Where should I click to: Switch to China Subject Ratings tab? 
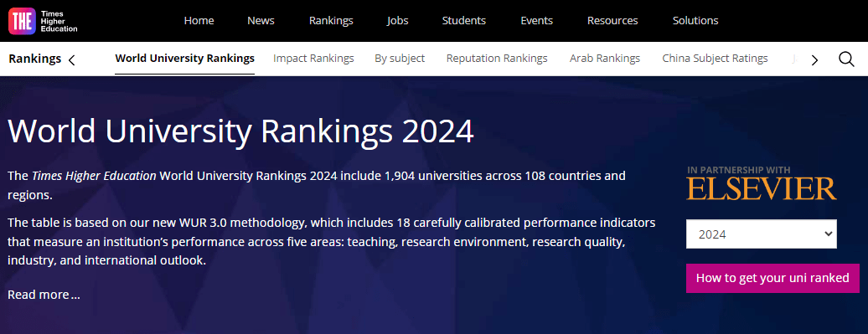(x=715, y=58)
